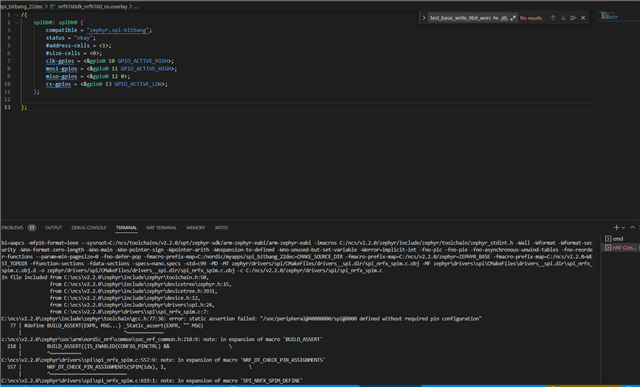Image resolution: width=640 pixels, height=387 pixels.
Task: Toggle Match Case in find box
Action: [495, 18]
